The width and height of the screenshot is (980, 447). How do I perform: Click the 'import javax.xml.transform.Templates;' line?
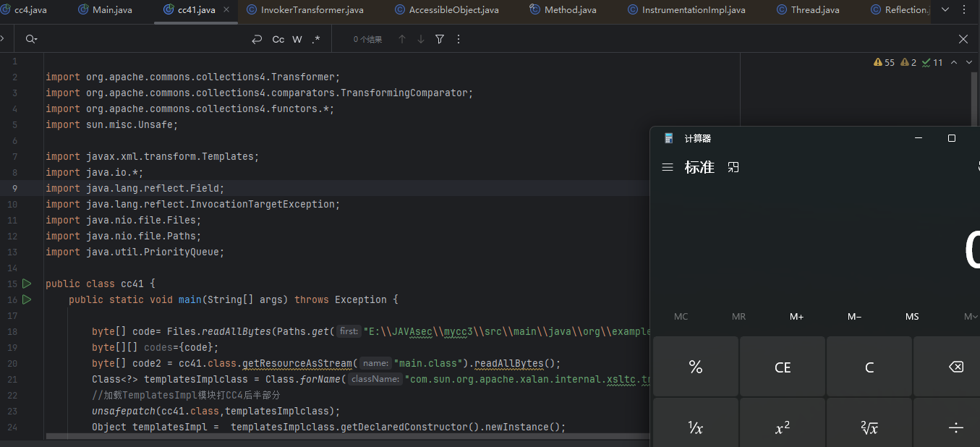coord(153,156)
